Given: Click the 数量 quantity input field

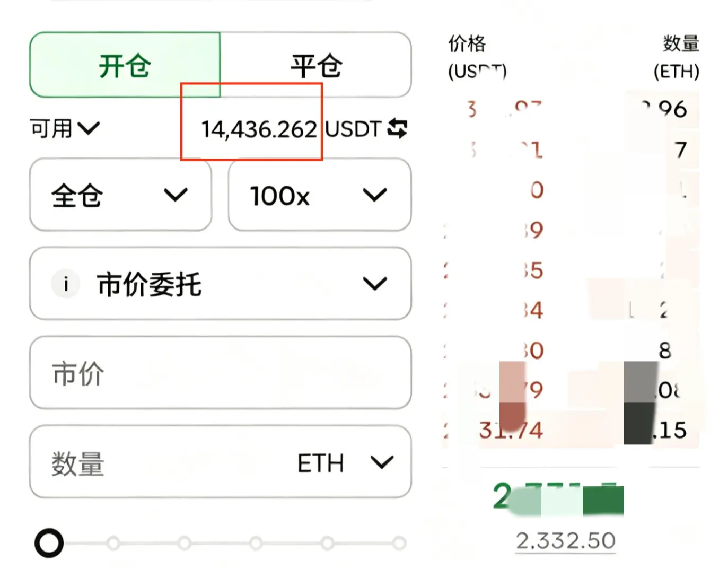Looking at the screenshot, I should pyautogui.click(x=221, y=462).
